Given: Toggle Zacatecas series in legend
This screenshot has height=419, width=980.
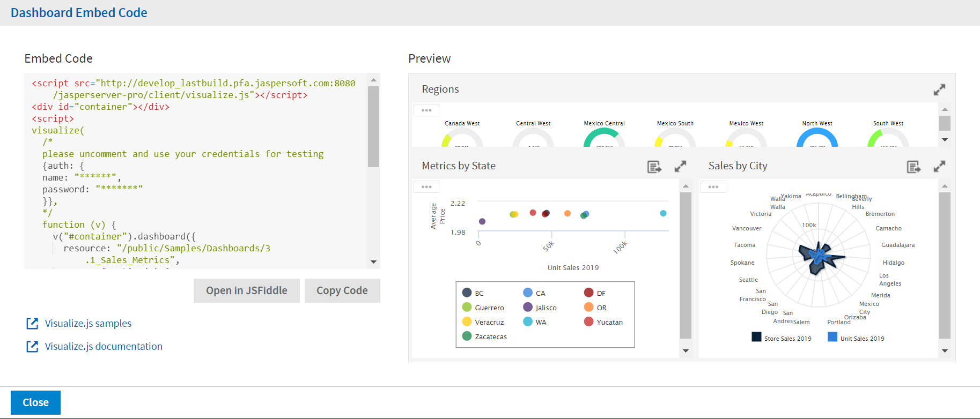Looking at the screenshot, I should point(484,336).
